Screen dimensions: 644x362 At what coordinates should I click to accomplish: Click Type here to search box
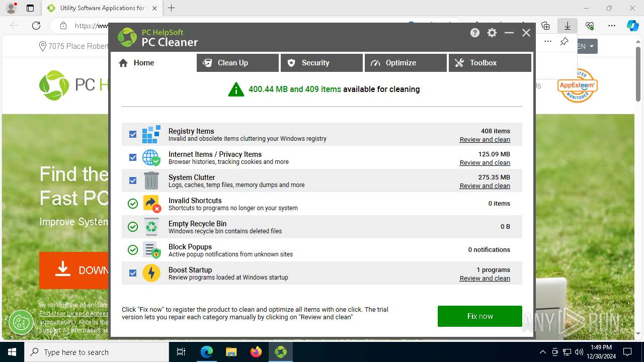click(97, 352)
